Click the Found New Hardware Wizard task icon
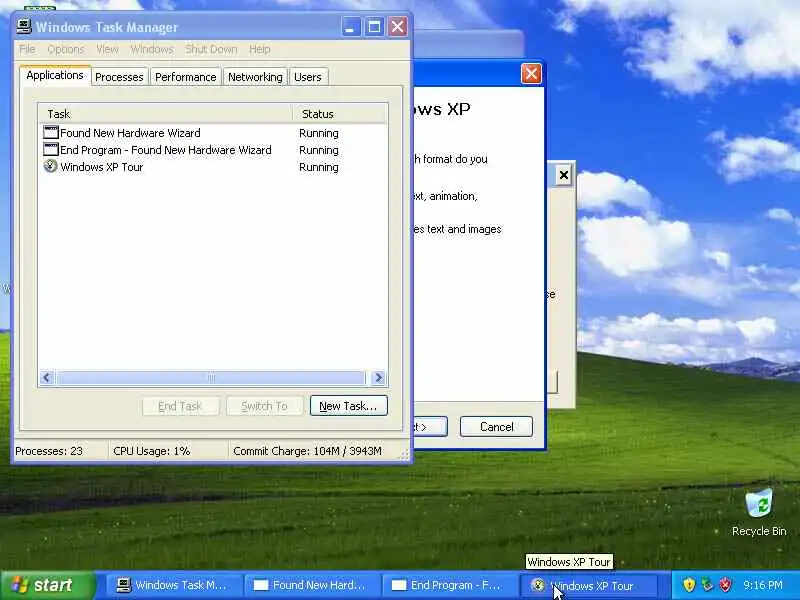Viewport: 800px width, 600px height. (x=51, y=133)
